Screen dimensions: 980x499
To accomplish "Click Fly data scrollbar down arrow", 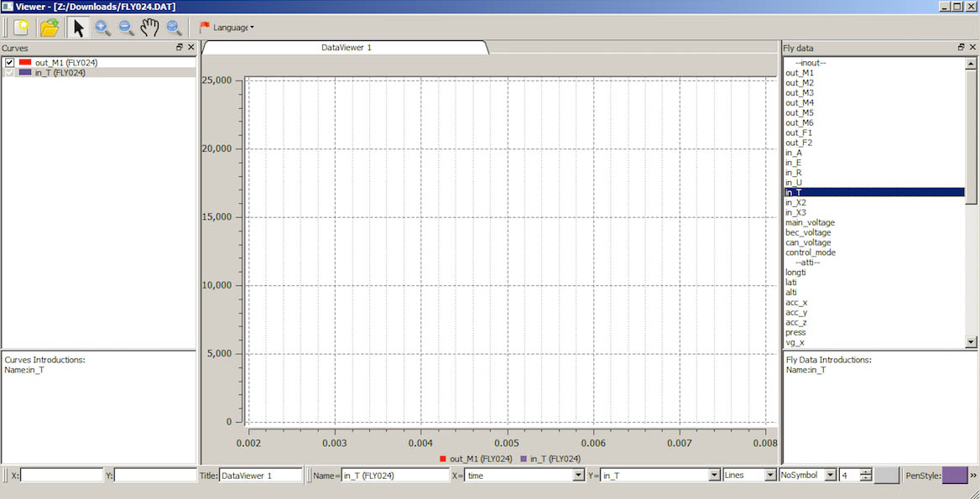I will click(x=971, y=342).
